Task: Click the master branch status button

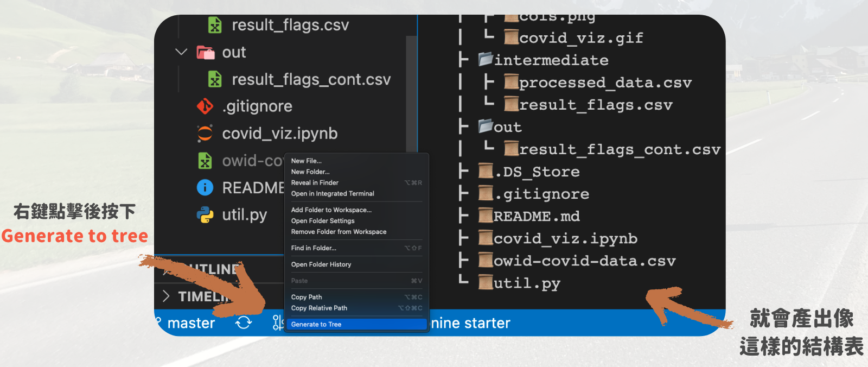Action: click(x=190, y=323)
